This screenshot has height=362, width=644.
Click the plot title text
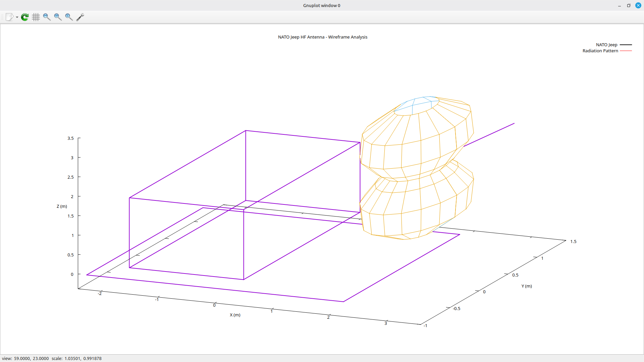(x=322, y=37)
